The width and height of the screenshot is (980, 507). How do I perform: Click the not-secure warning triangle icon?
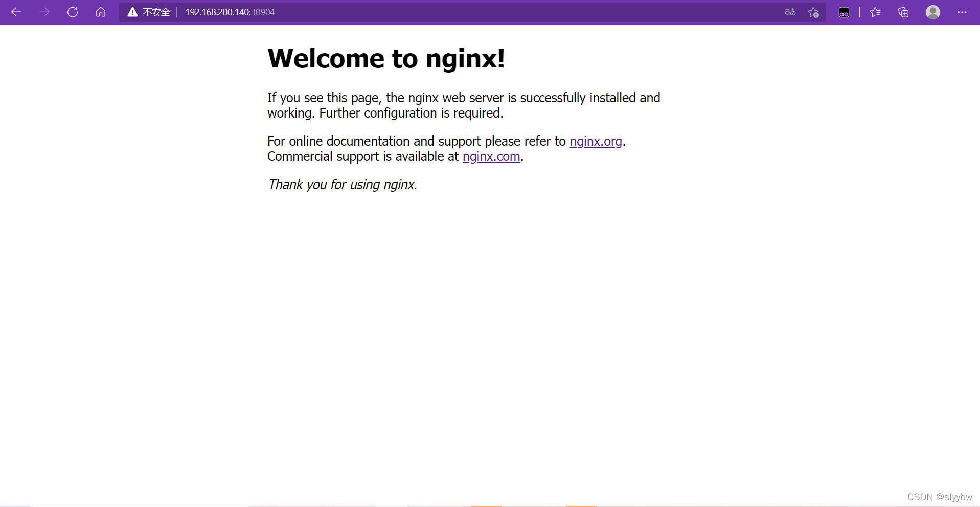point(132,12)
